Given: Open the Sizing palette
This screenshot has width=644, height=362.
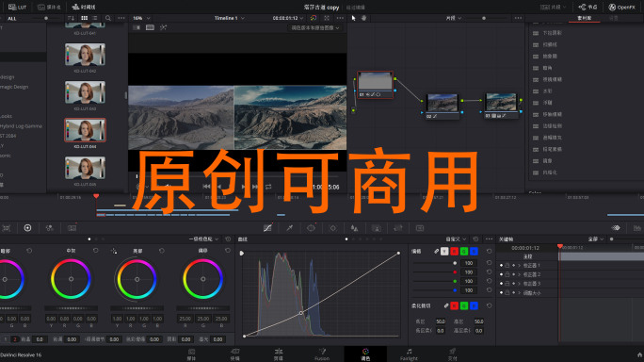Looking at the screenshot, I should point(398,228).
